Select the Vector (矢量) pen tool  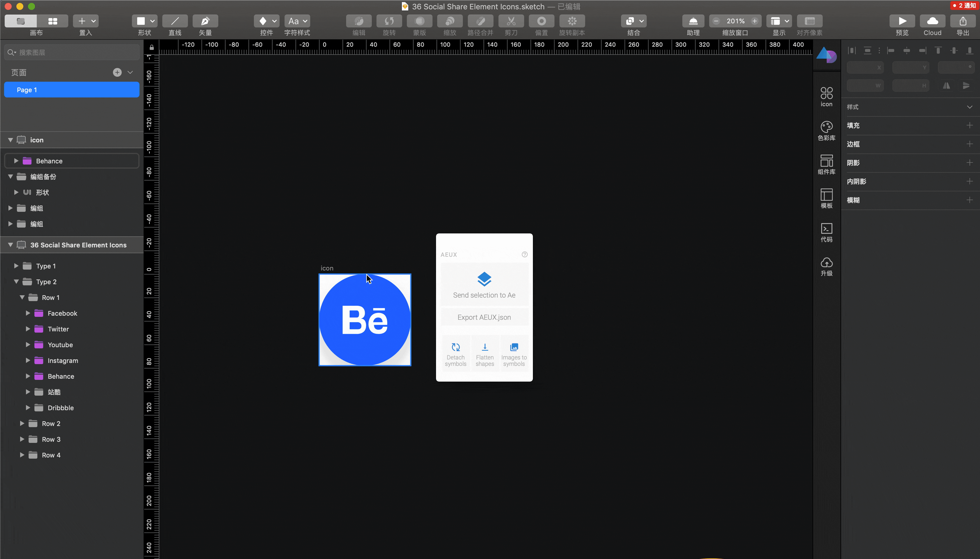[205, 21]
